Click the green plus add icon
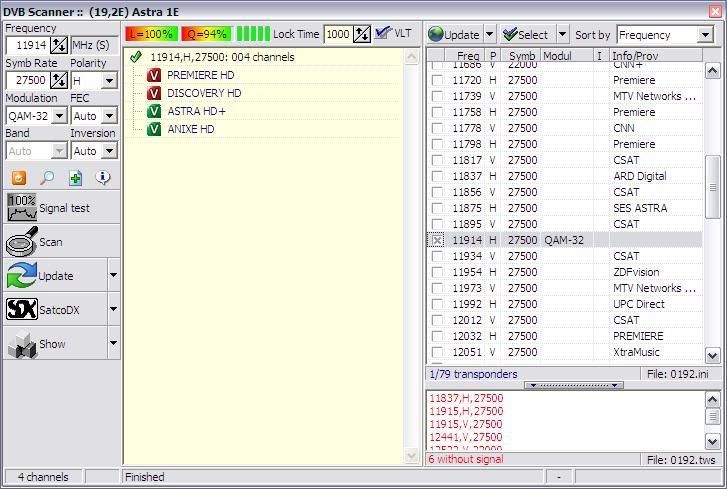The height and width of the screenshot is (489, 727). point(75,178)
